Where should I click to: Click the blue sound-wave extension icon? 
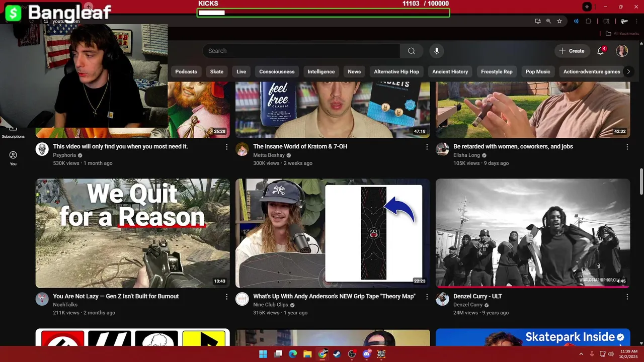pos(576,21)
